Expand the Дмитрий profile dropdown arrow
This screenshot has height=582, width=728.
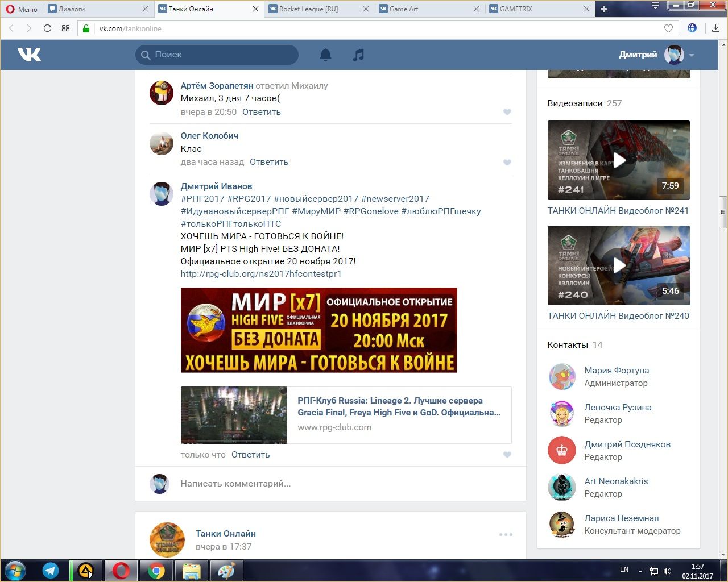point(692,55)
